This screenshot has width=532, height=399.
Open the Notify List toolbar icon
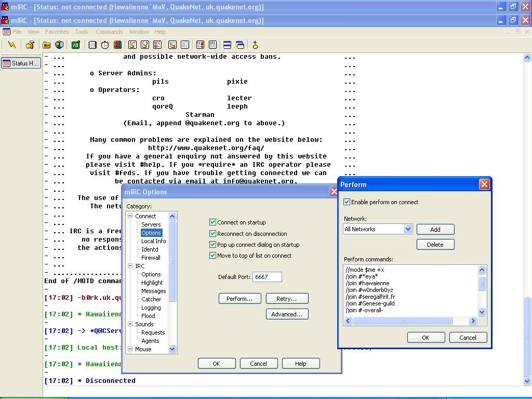200,45
